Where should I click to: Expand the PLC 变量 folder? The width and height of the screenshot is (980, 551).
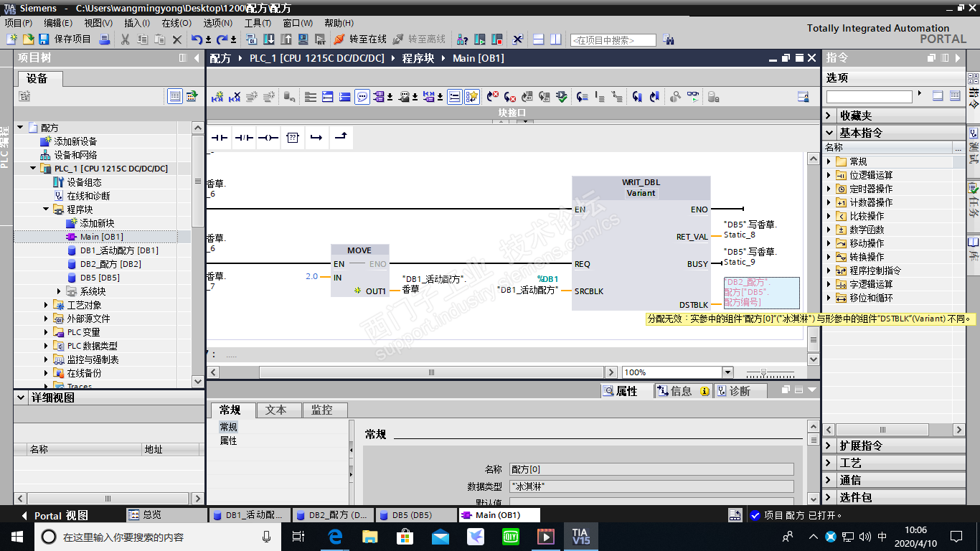(x=46, y=332)
